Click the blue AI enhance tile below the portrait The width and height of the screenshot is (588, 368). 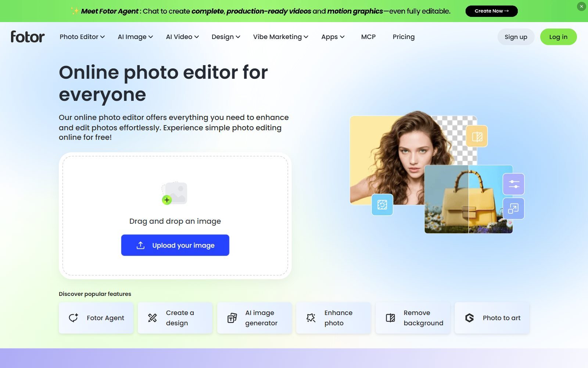tap(382, 205)
